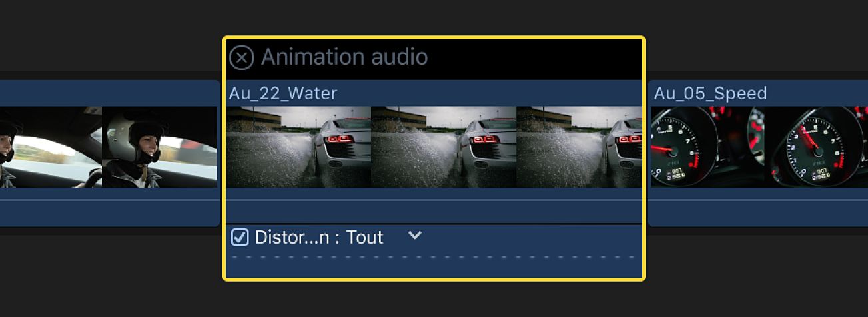Image resolution: width=868 pixels, height=317 pixels.
Task: Click the Animation audio header title
Action: 344,57
